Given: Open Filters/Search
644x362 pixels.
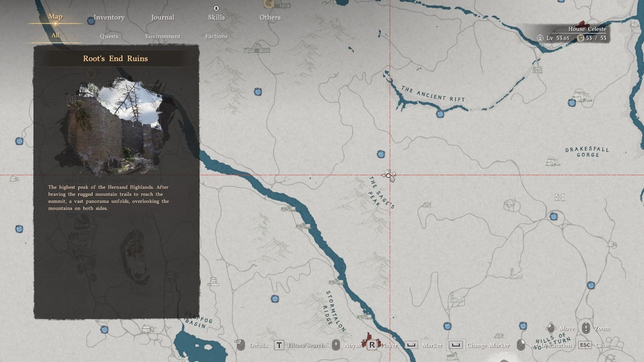Looking at the screenshot, I should (306, 345).
